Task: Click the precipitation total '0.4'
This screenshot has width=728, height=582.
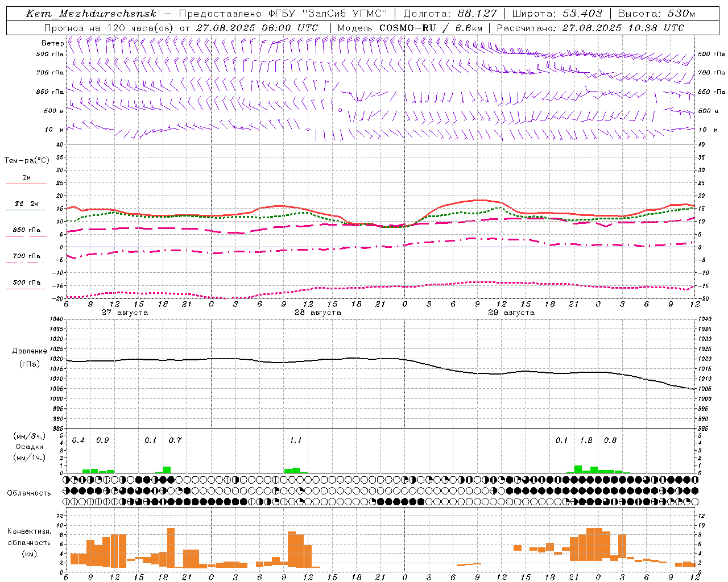Action: [78, 440]
